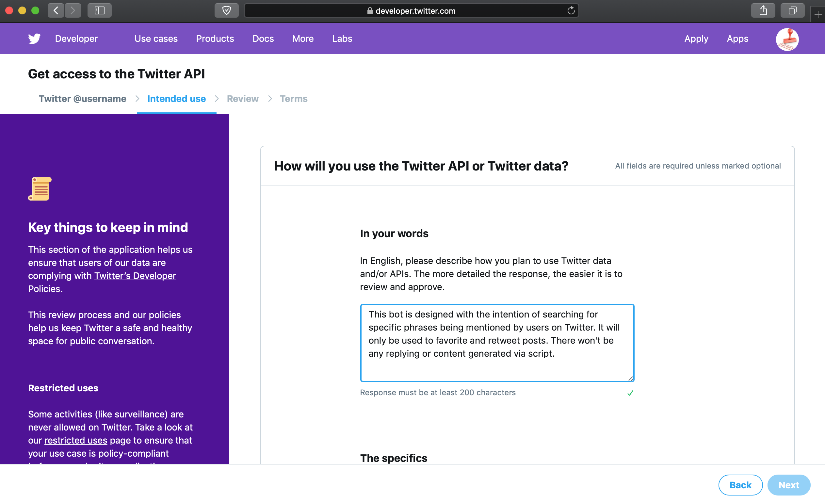
Task: Click the chevron before Terms
Action: tap(270, 99)
